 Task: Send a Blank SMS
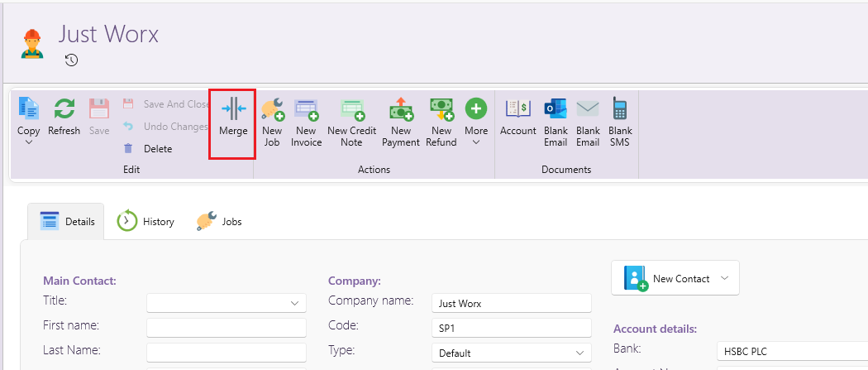(x=620, y=122)
